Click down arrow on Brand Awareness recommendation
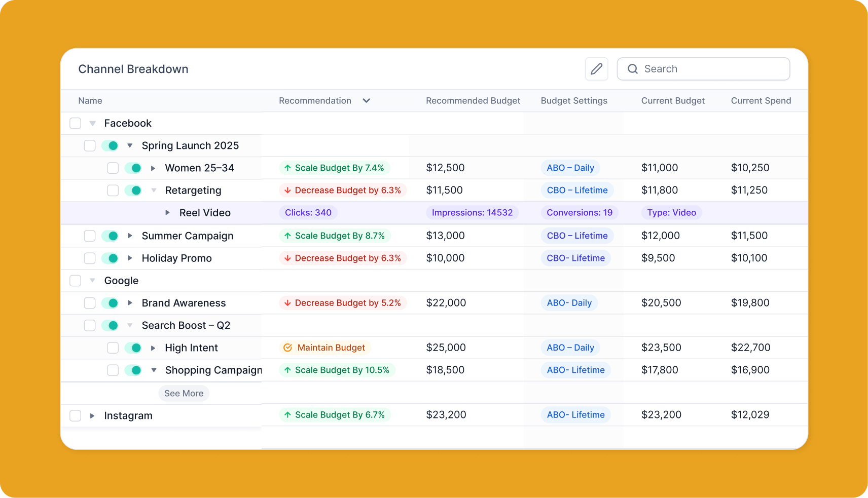Image resolution: width=868 pixels, height=498 pixels. 287,303
